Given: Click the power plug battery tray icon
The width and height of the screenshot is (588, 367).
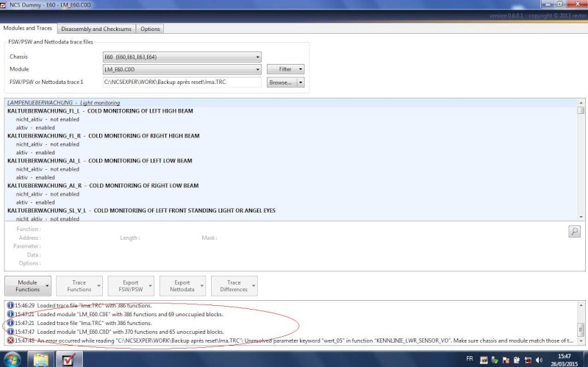Looking at the screenshot, I should (517, 360).
